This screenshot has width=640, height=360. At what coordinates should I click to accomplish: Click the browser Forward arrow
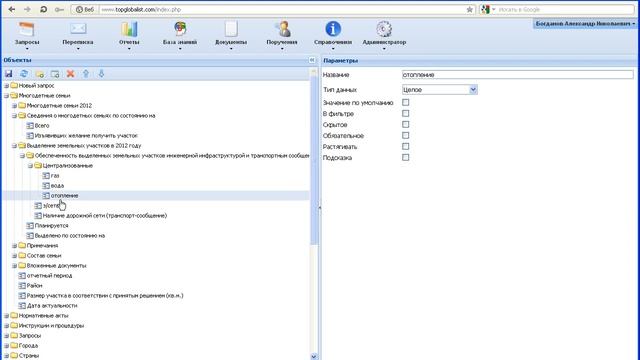[27, 9]
